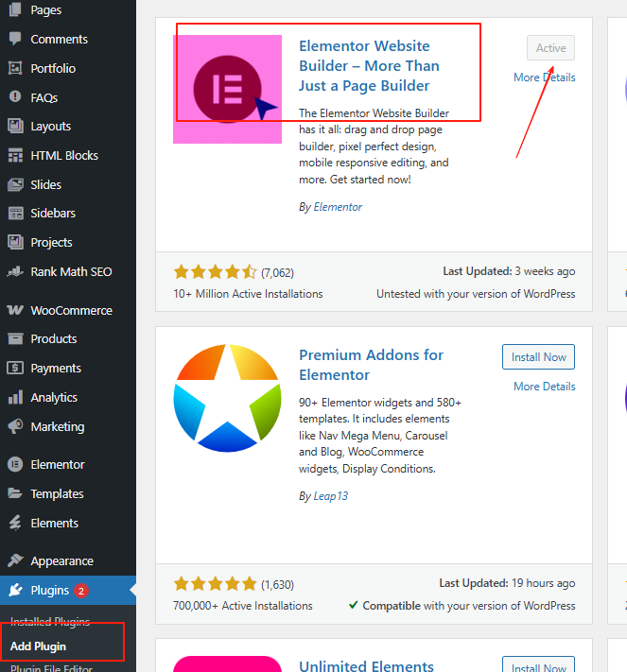Open More Details for Premium Addons

(545, 387)
